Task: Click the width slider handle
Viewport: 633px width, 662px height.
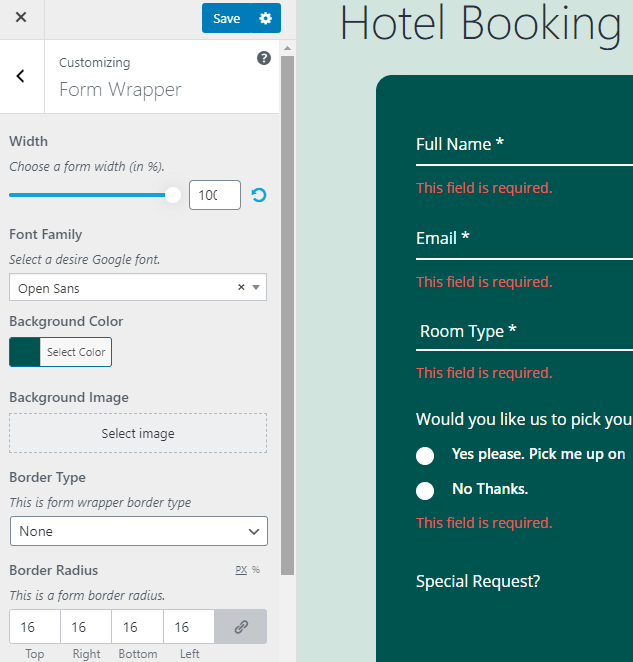Action: (x=173, y=195)
